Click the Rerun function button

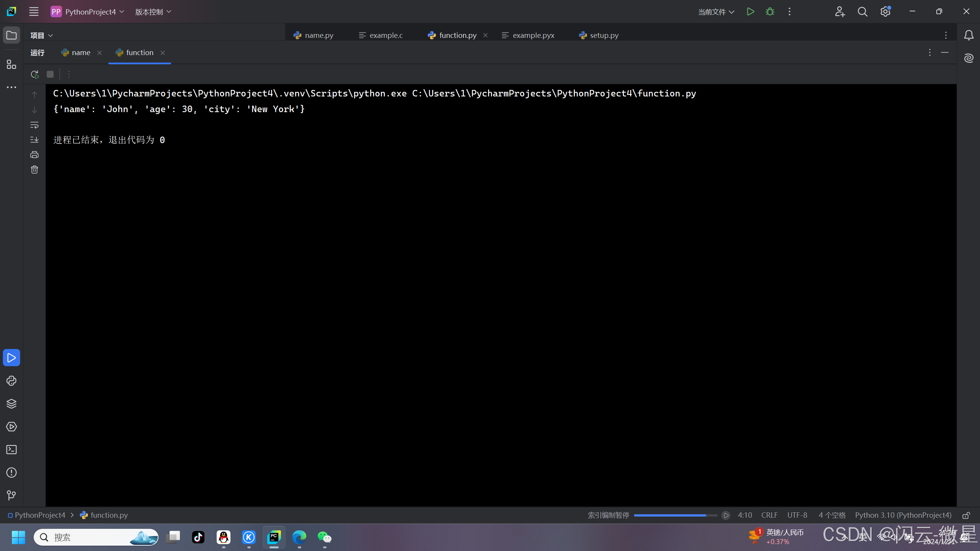[35, 74]
